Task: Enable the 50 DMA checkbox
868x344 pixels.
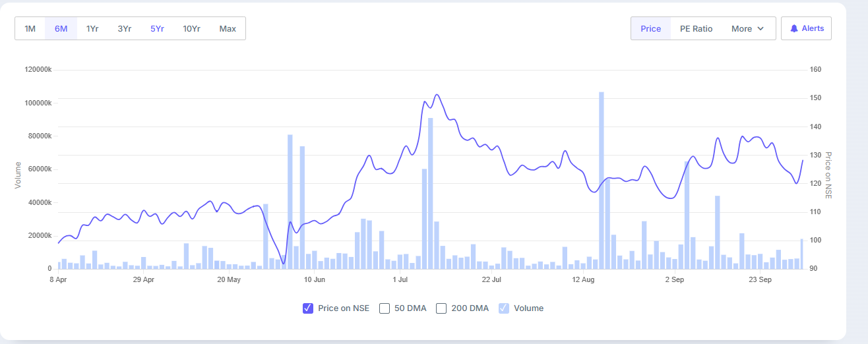Action: [385, 308]
